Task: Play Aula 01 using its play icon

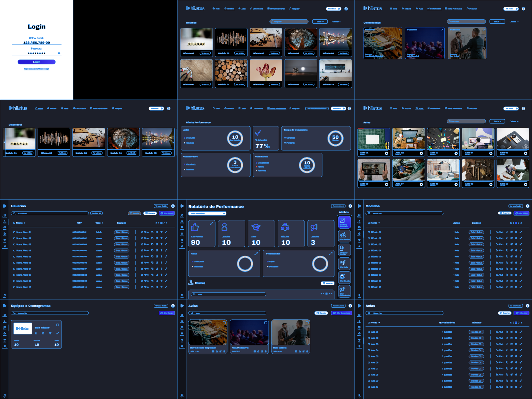Action: 387,153
